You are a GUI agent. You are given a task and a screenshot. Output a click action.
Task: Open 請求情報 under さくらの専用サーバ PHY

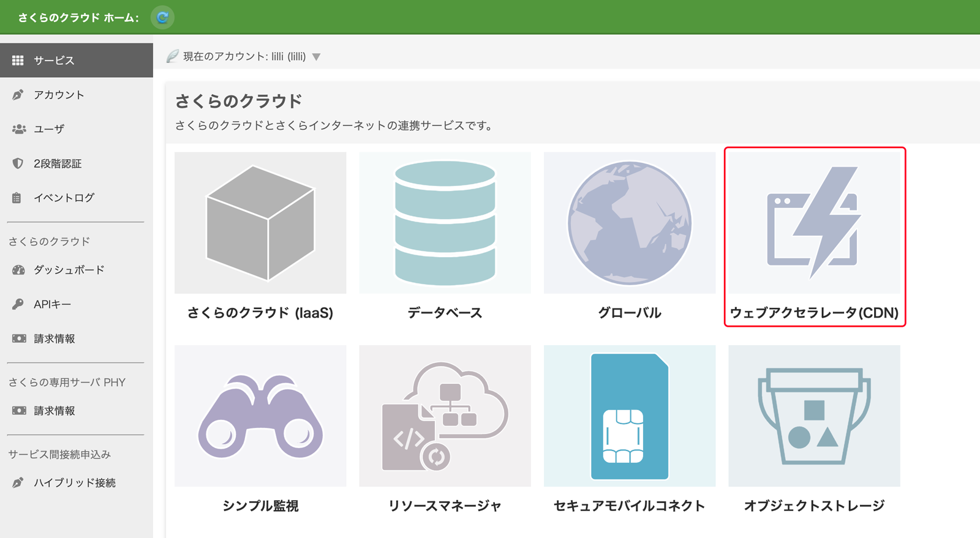(77, 411)
